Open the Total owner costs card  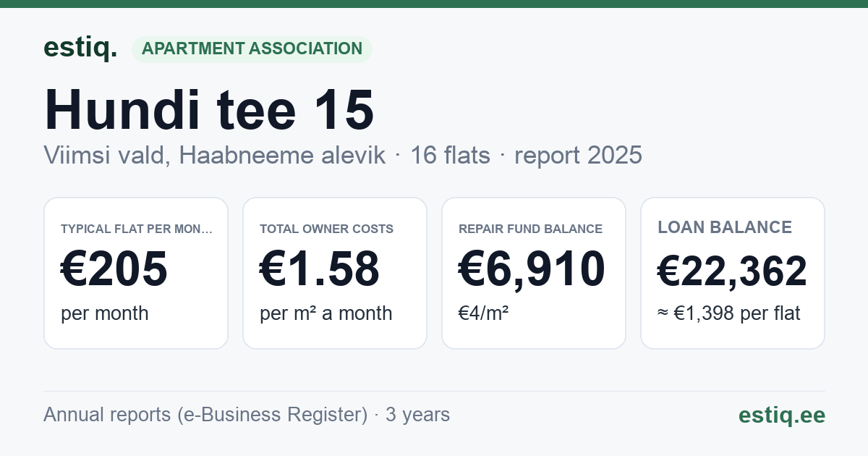tap(335, 273)
